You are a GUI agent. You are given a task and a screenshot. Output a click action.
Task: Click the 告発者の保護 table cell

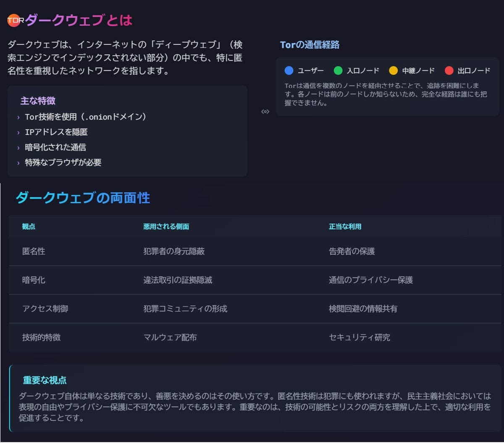(352, 252)
